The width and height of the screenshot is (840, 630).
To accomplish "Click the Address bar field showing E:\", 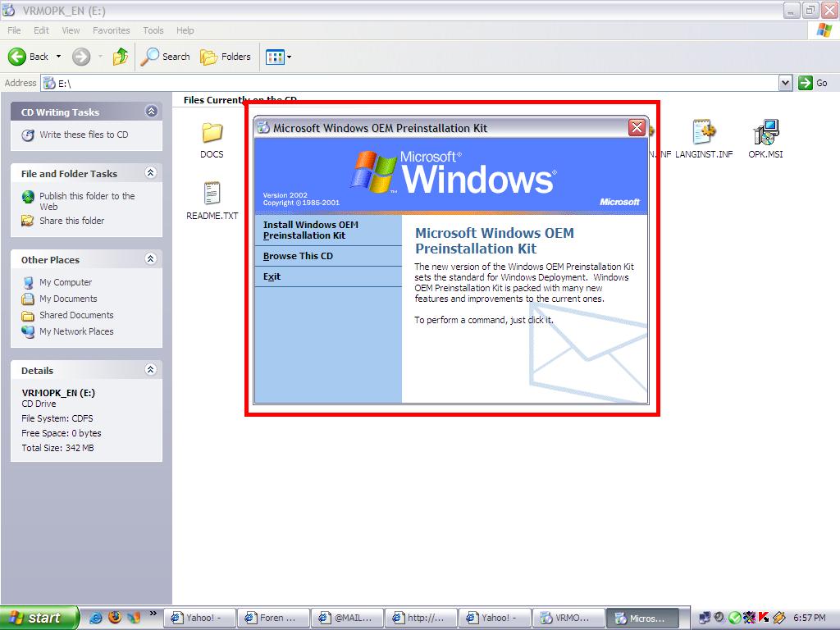I will click(x=410, y=83).
